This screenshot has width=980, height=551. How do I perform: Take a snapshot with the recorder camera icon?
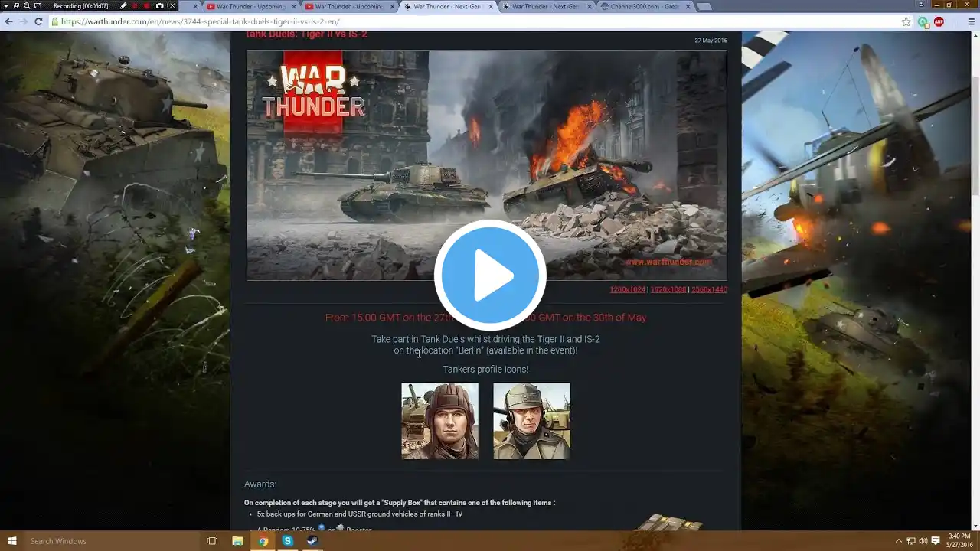click(x=159, y=5)
